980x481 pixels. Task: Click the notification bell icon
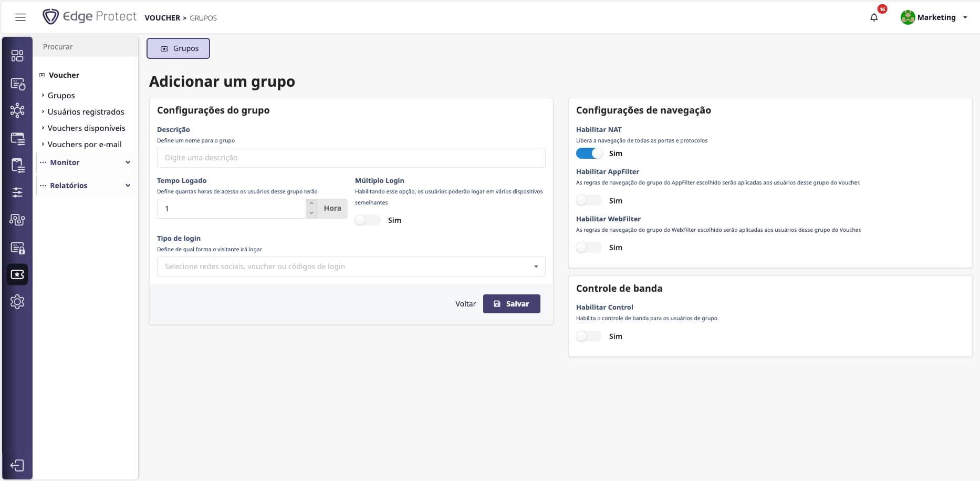tap(874, 17)
